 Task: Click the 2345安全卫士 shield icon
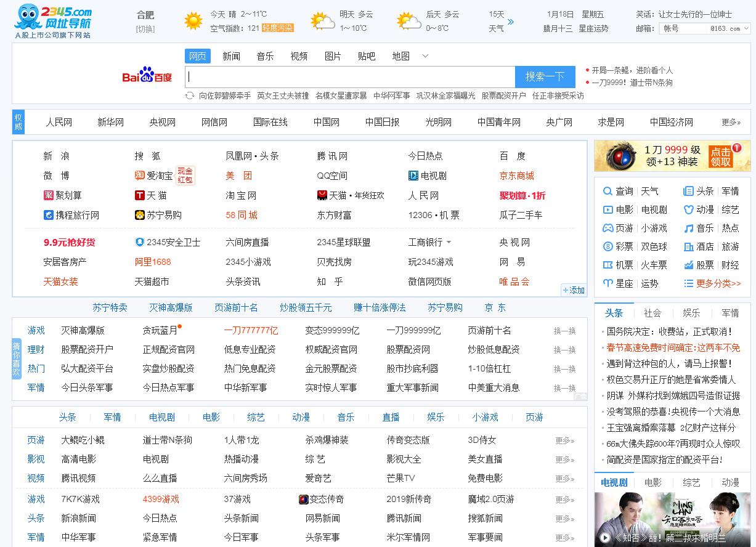pyautogui.click(x=140, y=242)
